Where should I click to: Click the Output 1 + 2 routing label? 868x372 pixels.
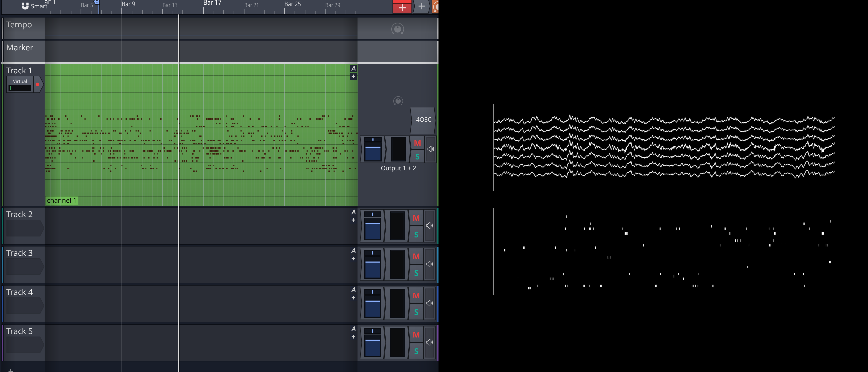(x=398, y=168)
